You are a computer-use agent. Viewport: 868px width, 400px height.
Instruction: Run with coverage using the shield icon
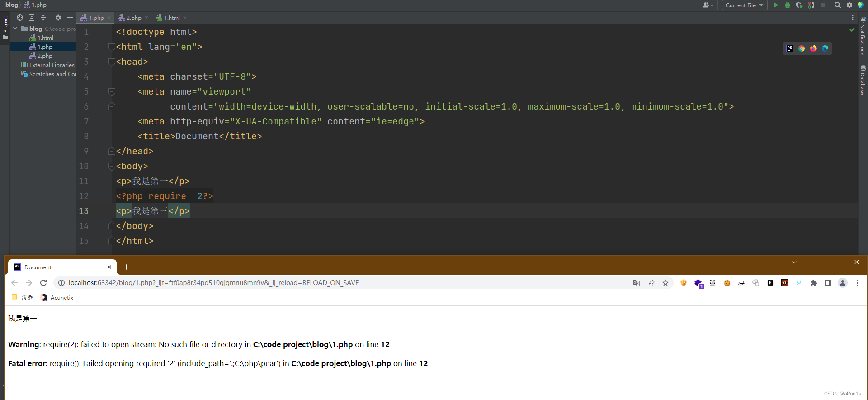(799, 5)
